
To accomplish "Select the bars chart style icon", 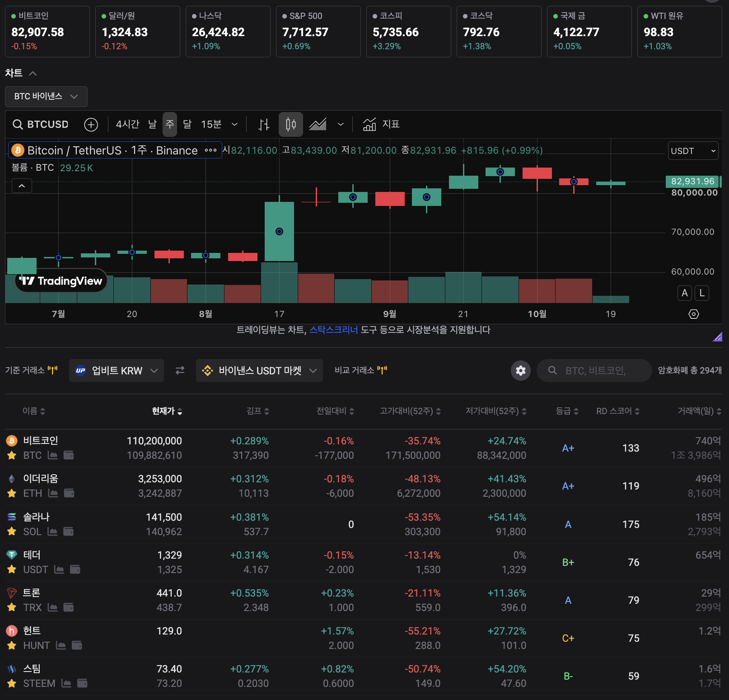I will (264, 124).
